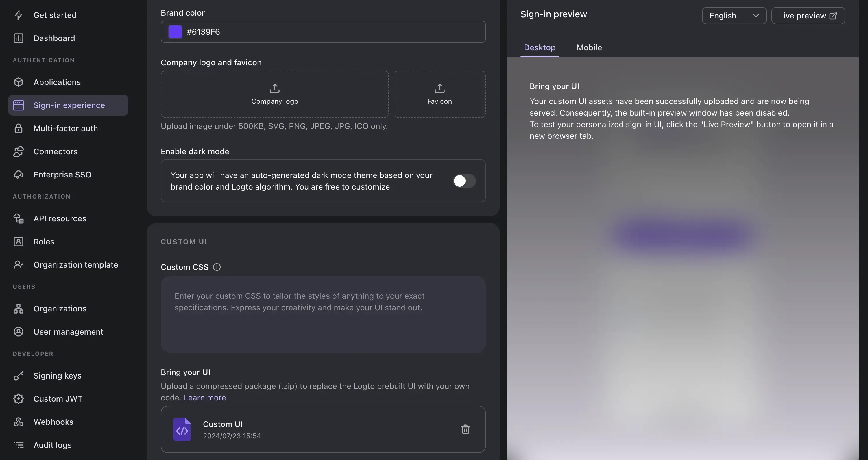
Task: Click the Custom CSS input field
Action: tap(323, 314)
